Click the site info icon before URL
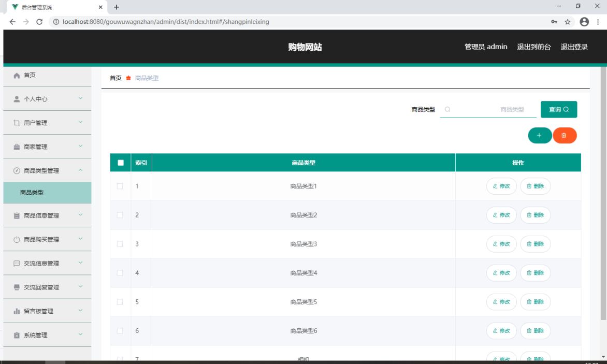This screenshot has height=364, width=607. tap(56, 22)
